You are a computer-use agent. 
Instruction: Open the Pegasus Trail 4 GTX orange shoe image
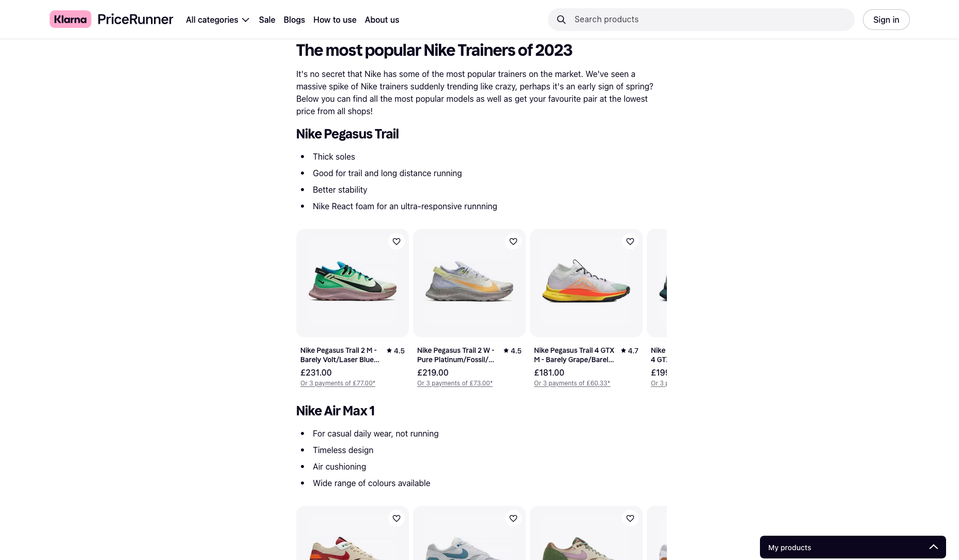(586, 283)
